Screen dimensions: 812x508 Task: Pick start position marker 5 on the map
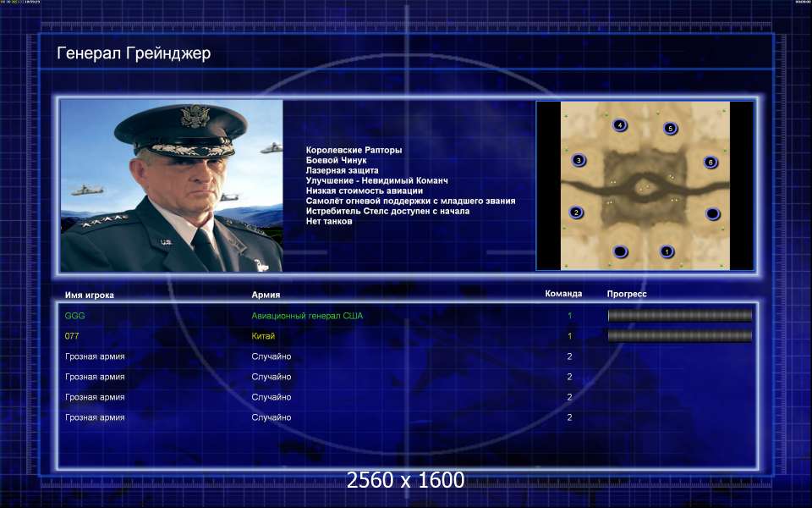670,129
